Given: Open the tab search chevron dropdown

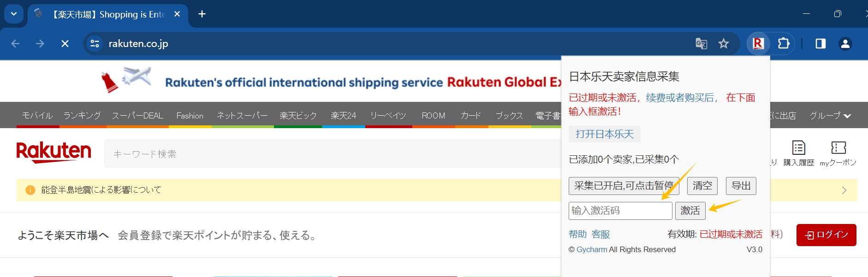Looking at the screenshot, I should [x=14, y=14].
